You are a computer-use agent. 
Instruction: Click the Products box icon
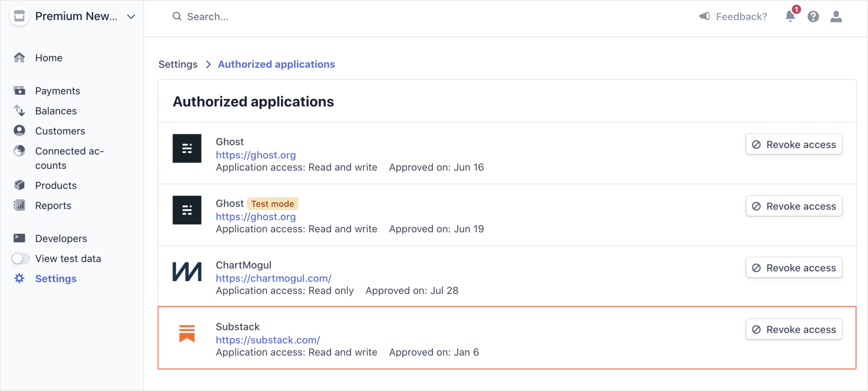[19, 185]
